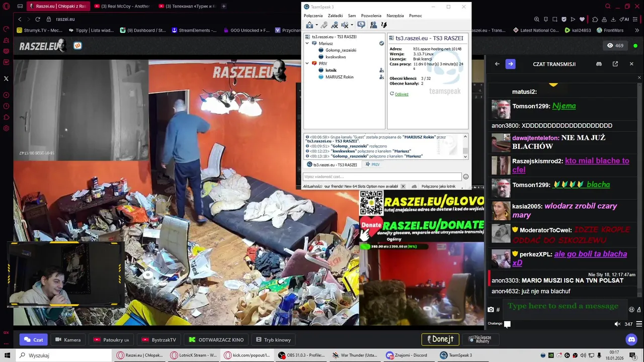
Task: Toggle the Tryb kinowy cinema mode button
Action: click(x=273, y=340)
